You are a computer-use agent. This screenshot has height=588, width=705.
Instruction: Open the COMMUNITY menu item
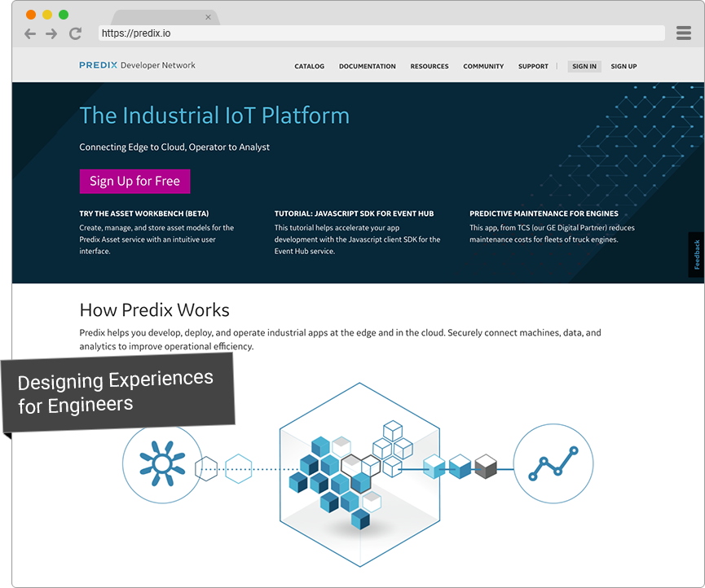click(x=483, y=67)
